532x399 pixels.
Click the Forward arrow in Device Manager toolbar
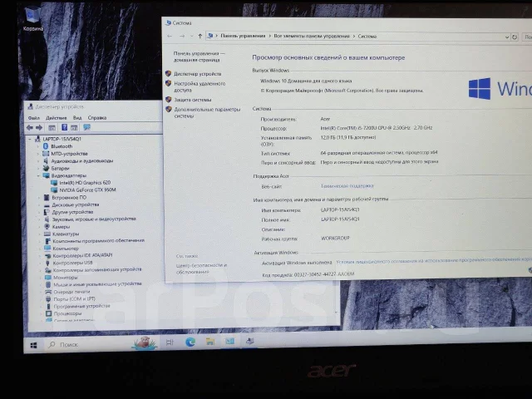pyautogui.click(x=39, y=127)
